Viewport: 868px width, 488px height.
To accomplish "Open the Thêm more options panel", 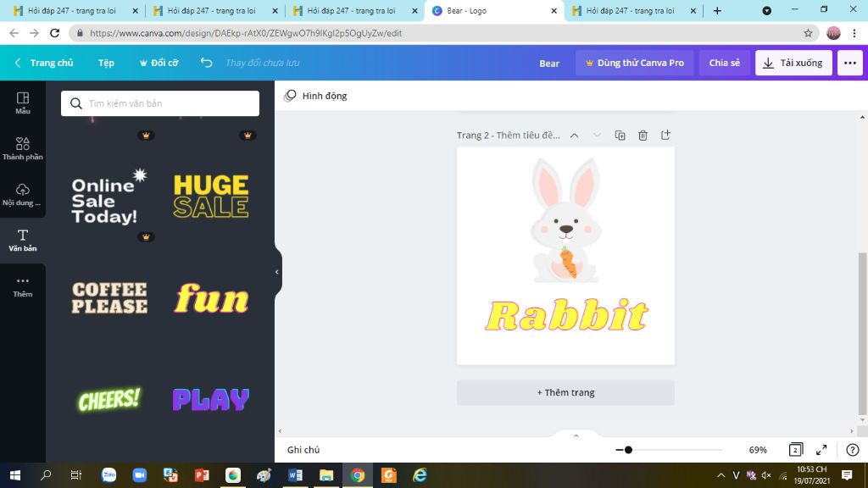I will [x=23, y=286].
